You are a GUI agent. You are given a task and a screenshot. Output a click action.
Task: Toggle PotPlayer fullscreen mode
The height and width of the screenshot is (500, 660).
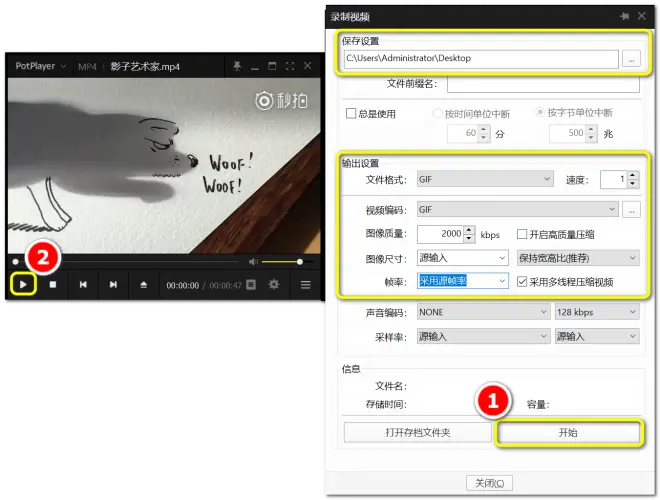tap(290, 66)
